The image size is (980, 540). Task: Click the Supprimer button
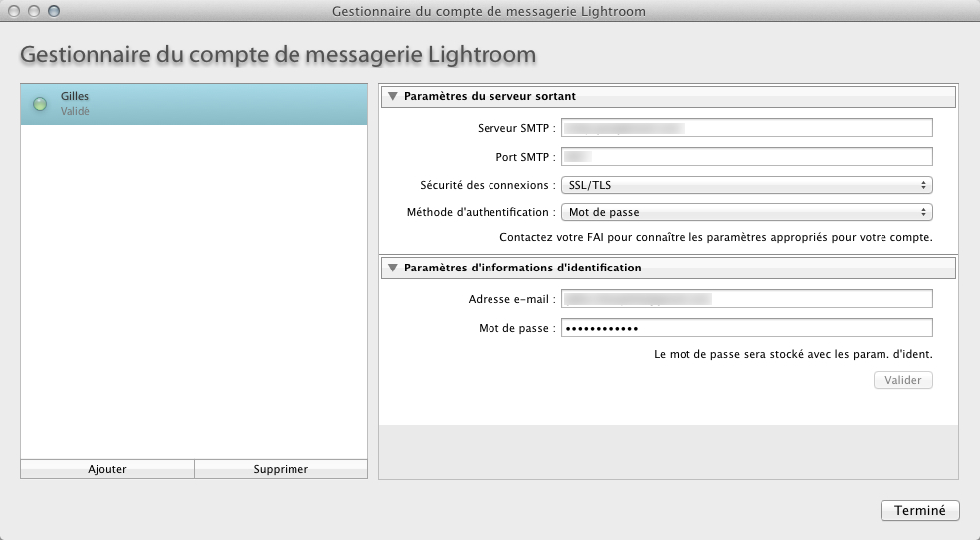[x=281, y=469]
